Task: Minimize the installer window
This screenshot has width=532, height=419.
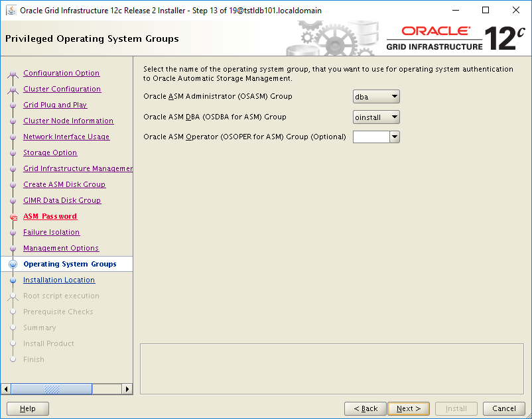Action: coord(456,10)
